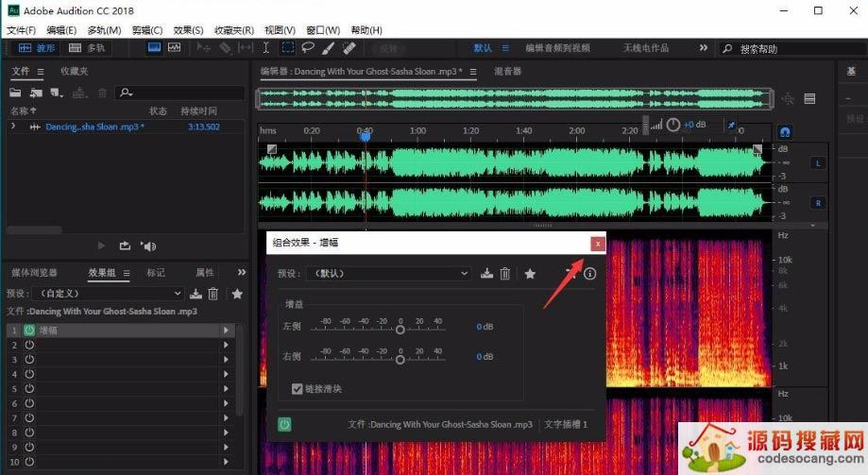Select the Time Selection I-beam tool

[266, 47]
